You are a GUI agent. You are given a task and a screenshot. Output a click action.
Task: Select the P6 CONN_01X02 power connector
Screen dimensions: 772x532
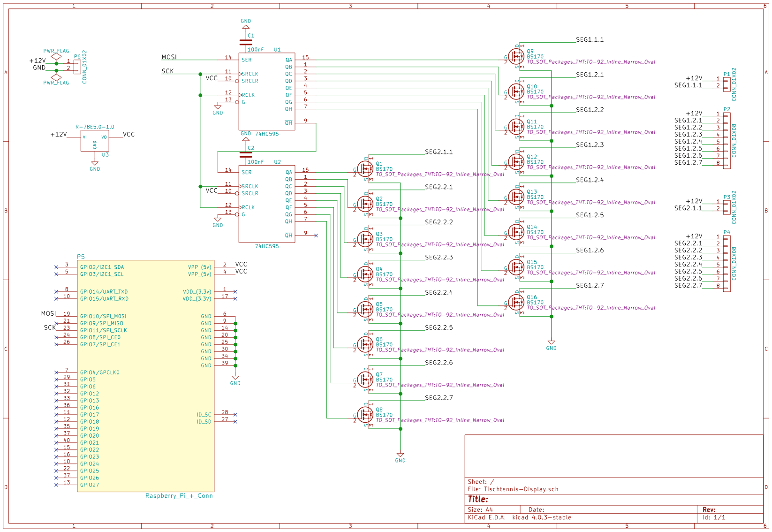point(76,66)
